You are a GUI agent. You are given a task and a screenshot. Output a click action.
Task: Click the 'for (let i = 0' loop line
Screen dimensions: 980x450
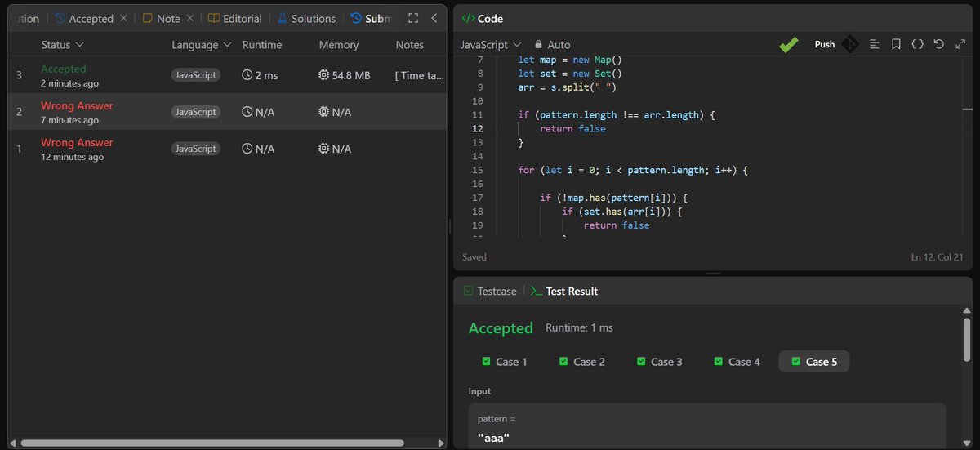coord(633,170)
